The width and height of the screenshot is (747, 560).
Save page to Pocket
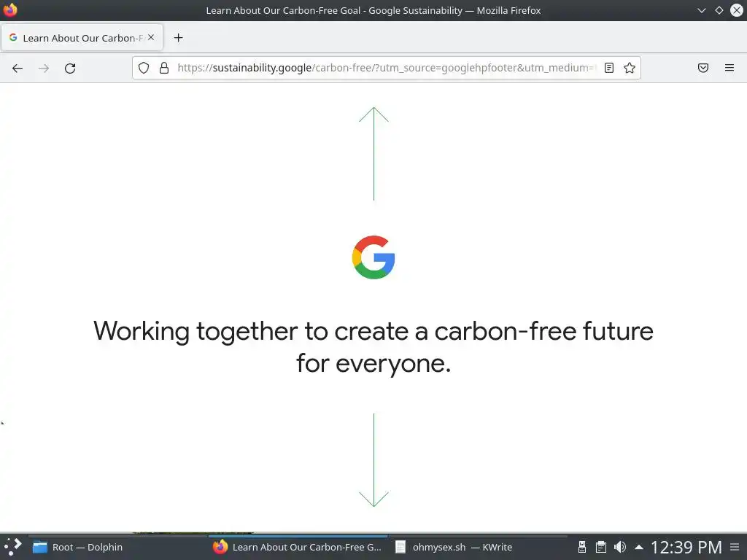point(703,68)
